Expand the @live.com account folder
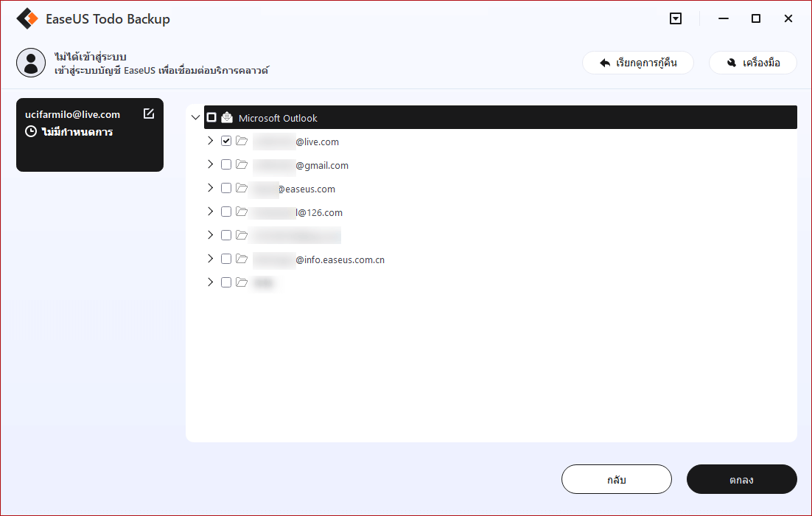This screenshot has height=516, width=812. coord(210,141)
